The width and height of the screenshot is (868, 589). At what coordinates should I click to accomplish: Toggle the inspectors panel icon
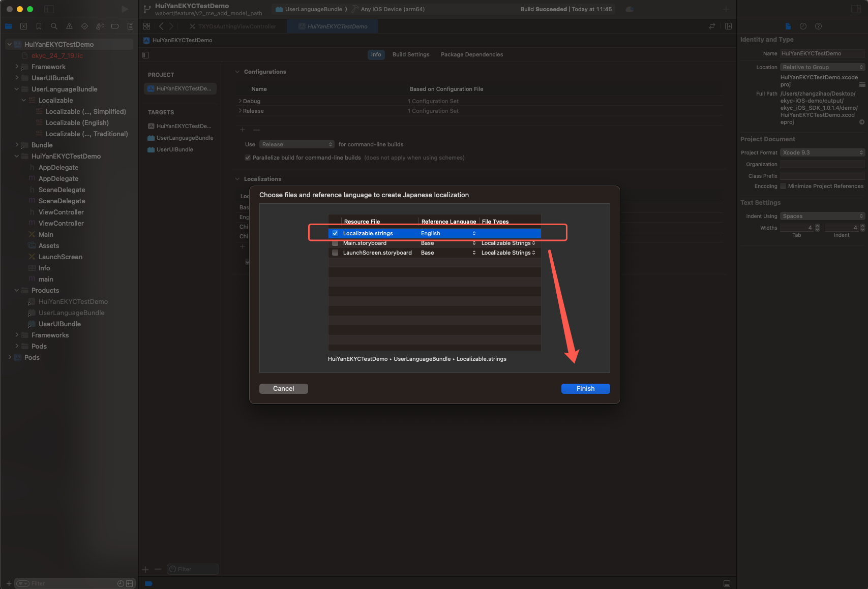856,9
